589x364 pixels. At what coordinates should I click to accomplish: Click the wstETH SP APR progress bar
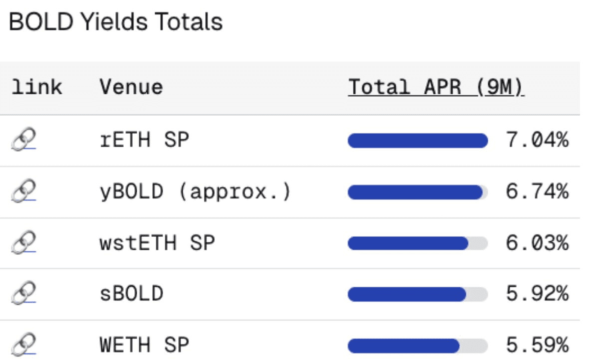click(x=417, y=243)
